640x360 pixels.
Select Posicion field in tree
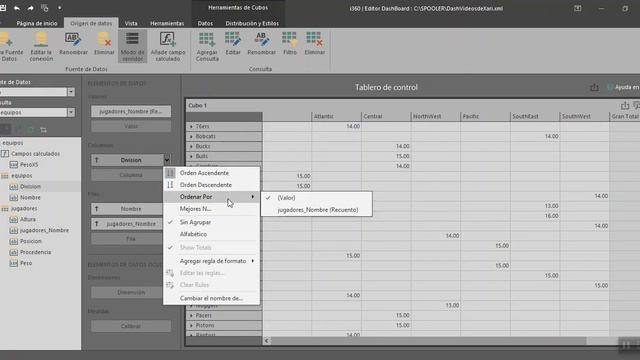(31, 241)
